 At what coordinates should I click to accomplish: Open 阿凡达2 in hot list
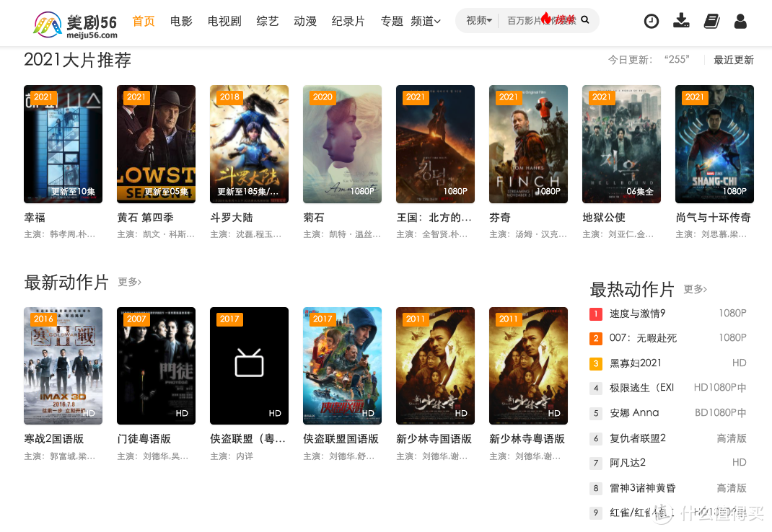(628, 463)
